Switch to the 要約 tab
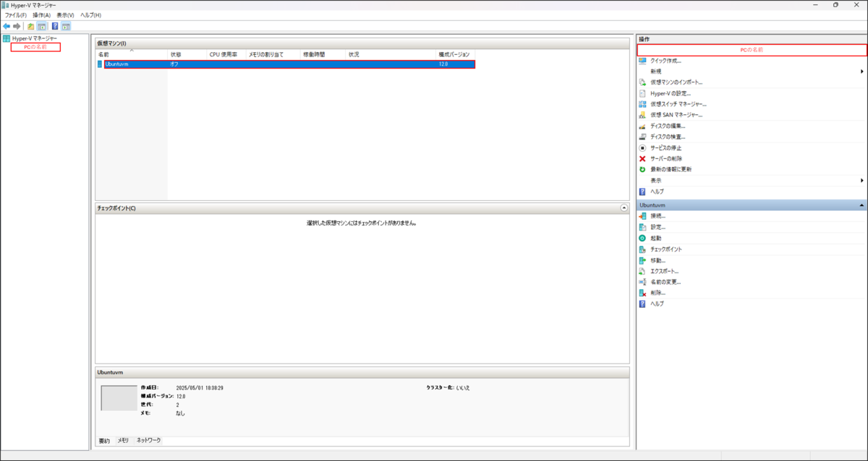The height and width of the screenshot is (461, 868). pos(104,440)
